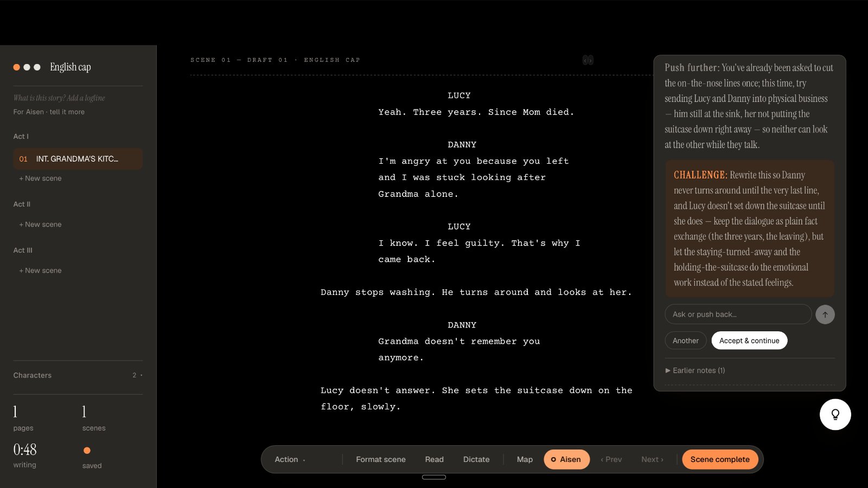This screenshot has height=488, width=868.
Task: Request Another challenge suggestion
Action: [686, 341]
